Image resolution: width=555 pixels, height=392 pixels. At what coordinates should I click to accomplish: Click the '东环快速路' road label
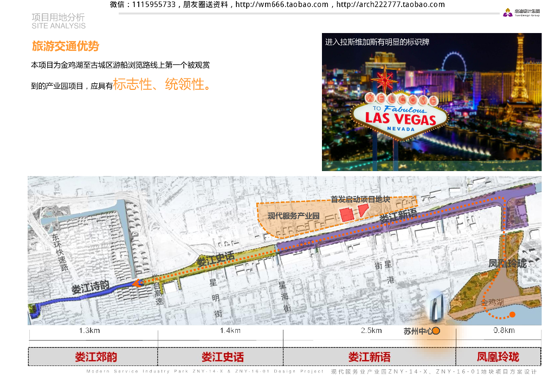[60, 252]
